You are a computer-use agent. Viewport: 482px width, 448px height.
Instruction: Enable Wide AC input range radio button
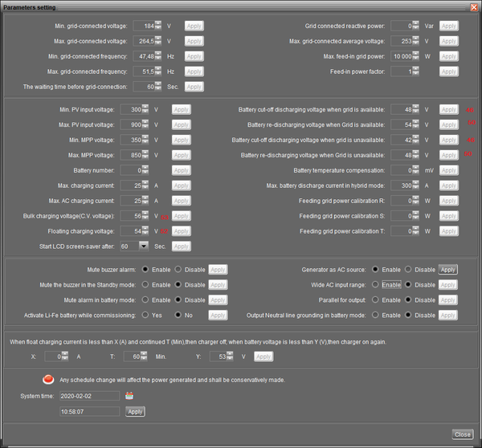pos(375,284)
